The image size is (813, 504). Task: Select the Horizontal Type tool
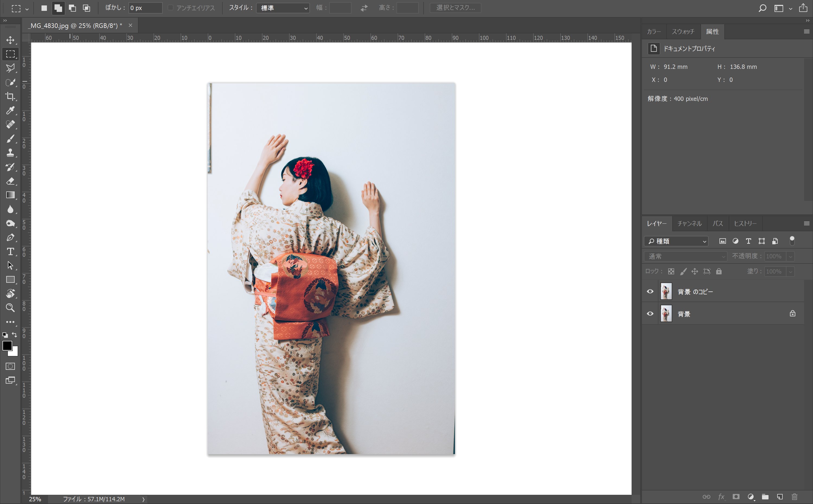(x=10, y=251)
